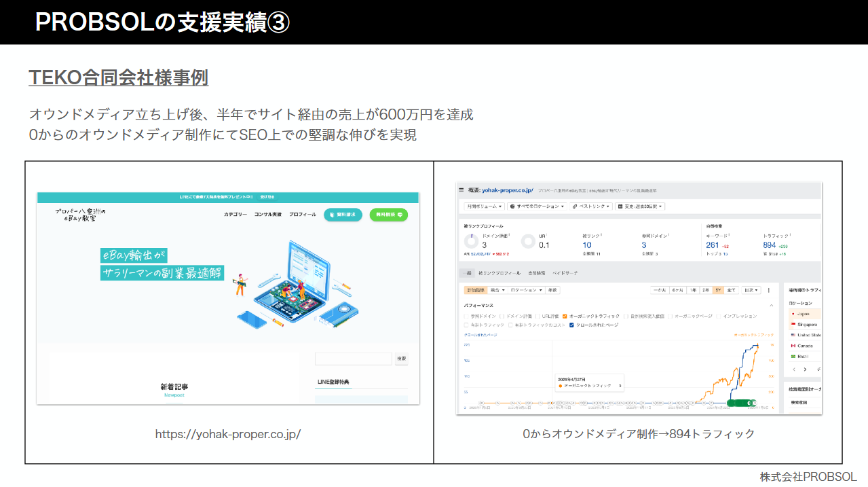Select the 全て time range button
Viewport: 868px width, 487px height.
731,290
